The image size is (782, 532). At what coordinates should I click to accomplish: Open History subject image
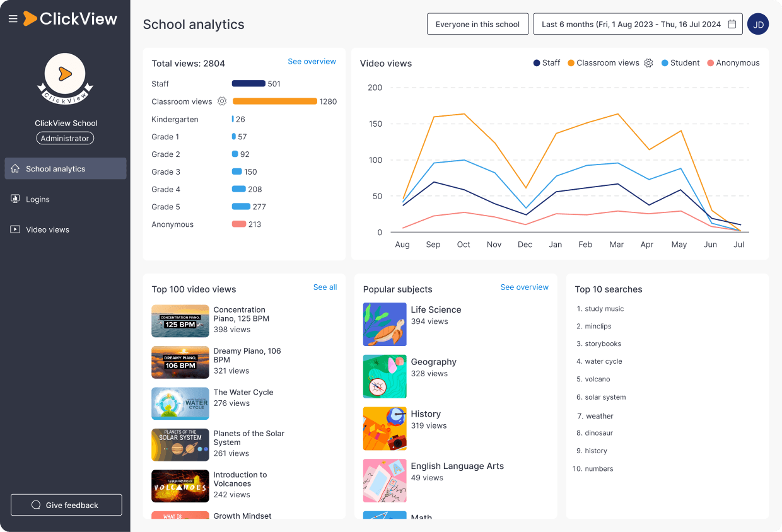click(x=385, y=429)
